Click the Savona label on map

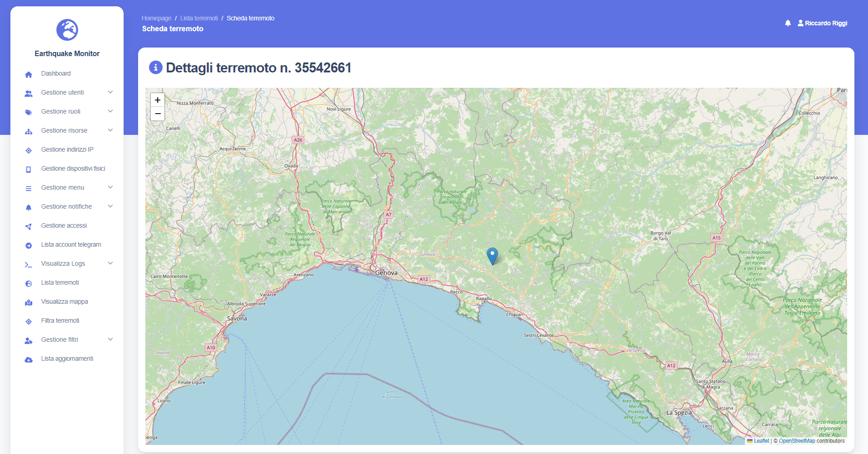pos(237,319)
